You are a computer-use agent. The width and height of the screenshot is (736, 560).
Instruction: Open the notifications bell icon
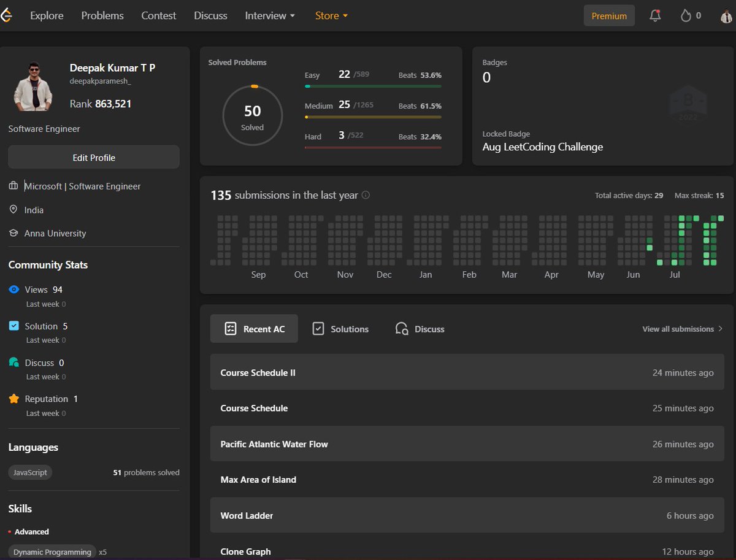pyautogui.click(x=655, y=16)
